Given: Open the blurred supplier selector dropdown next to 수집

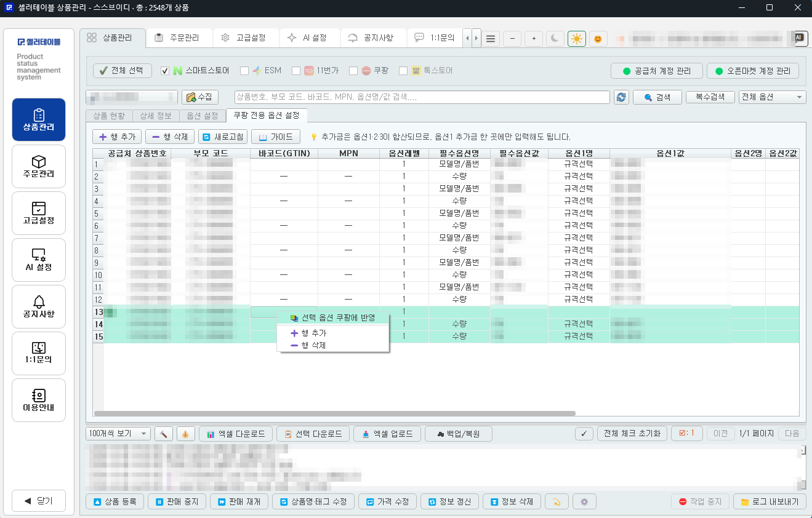Looking at the screenshot, I should point(132,97).
